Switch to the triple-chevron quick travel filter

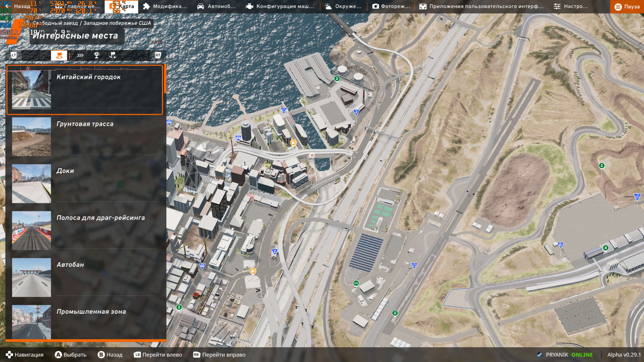point(80,55)
